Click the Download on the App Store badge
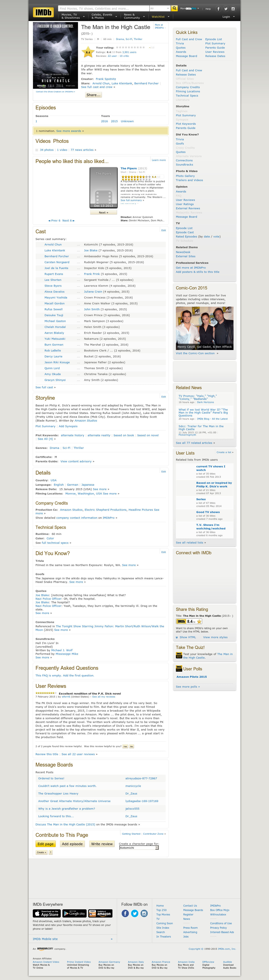Viewport: 269px width, 980px height. point(47,913)
